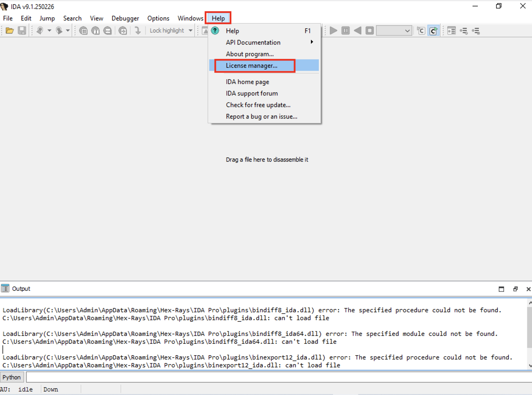Image resolution: width=532 pixels, height=395 pixels.
Task: Click the hash-symbol circle toolbar icon
Action: [83, 31]
